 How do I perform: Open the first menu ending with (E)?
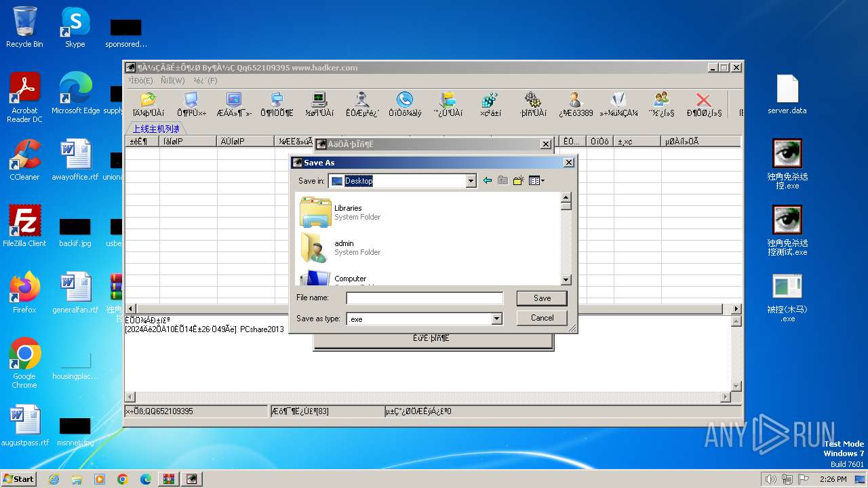(140, 81)
